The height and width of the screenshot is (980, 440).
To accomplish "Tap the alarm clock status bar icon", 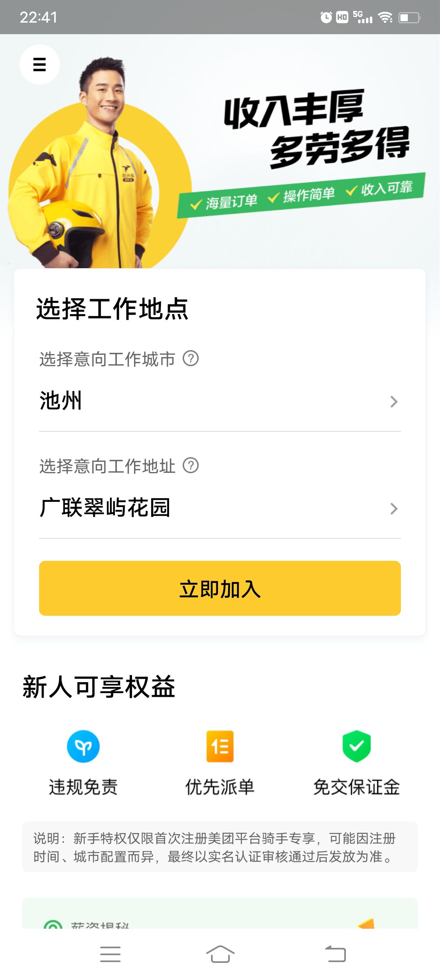I will point(326,17).
